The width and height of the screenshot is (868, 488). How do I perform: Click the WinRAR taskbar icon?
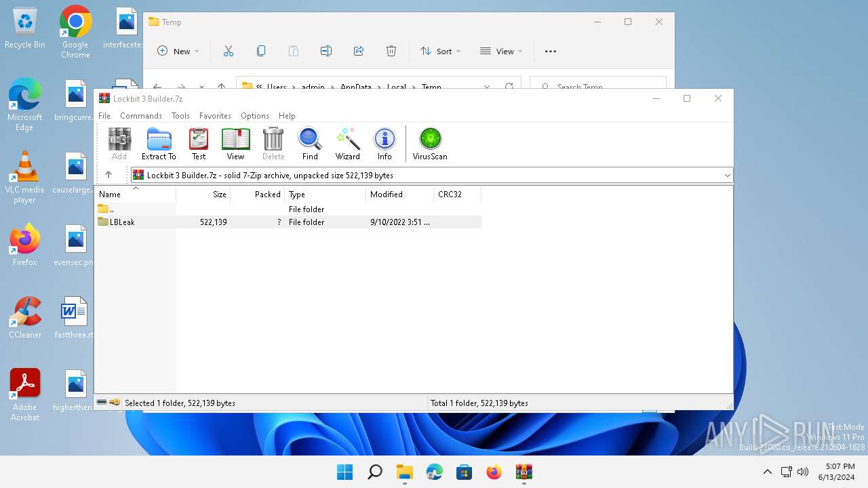click(524, 472)
